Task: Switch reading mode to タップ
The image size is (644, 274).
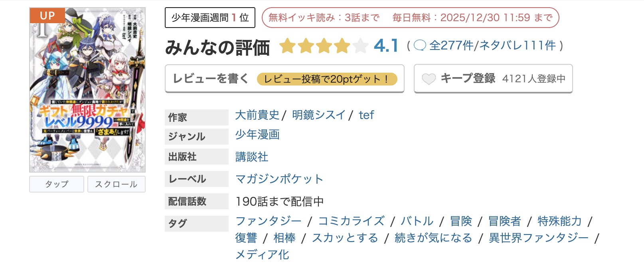Action: pyautogui.click(x=56, y=184)
